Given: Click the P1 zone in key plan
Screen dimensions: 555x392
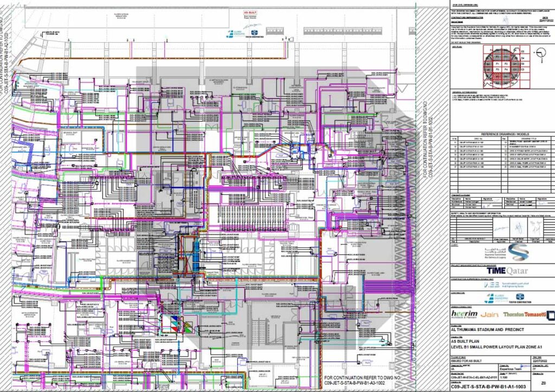Looking at the screenshot, I should pos(498,63).
